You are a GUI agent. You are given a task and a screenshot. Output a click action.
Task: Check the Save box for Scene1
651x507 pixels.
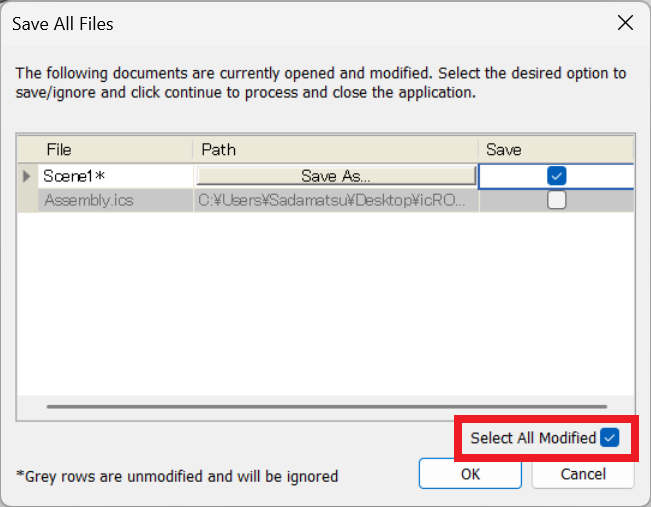557,176
